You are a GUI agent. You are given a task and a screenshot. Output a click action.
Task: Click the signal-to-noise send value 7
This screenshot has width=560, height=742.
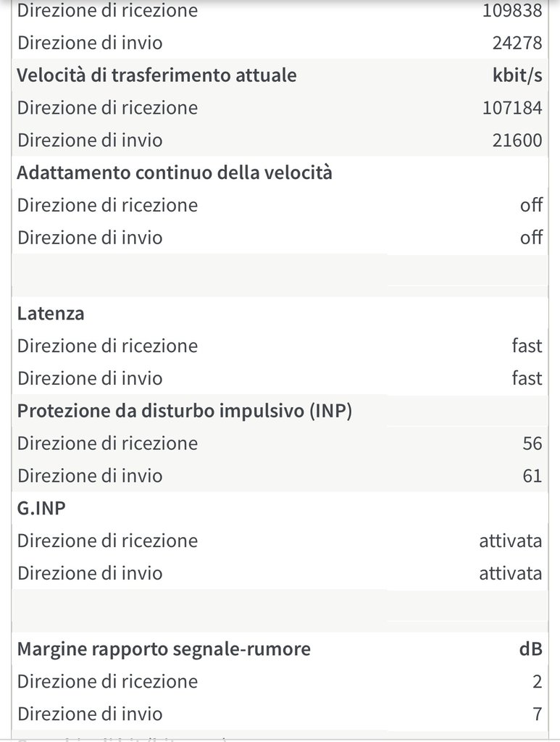(x=538, y=714)
